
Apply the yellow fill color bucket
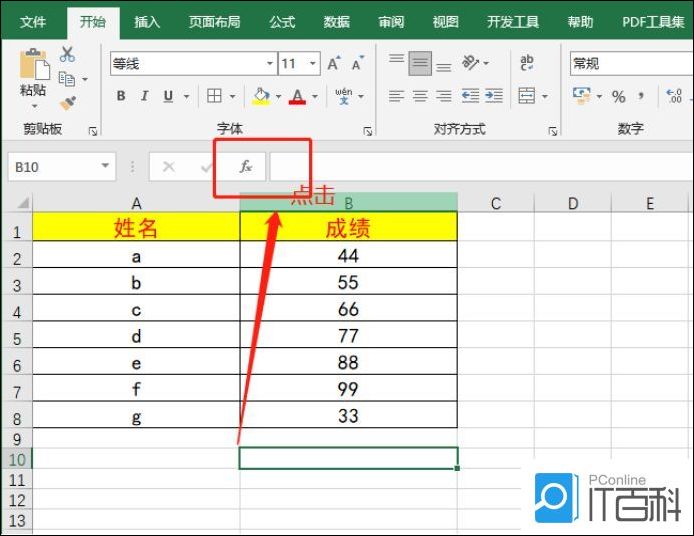click(x=261, y=96)
